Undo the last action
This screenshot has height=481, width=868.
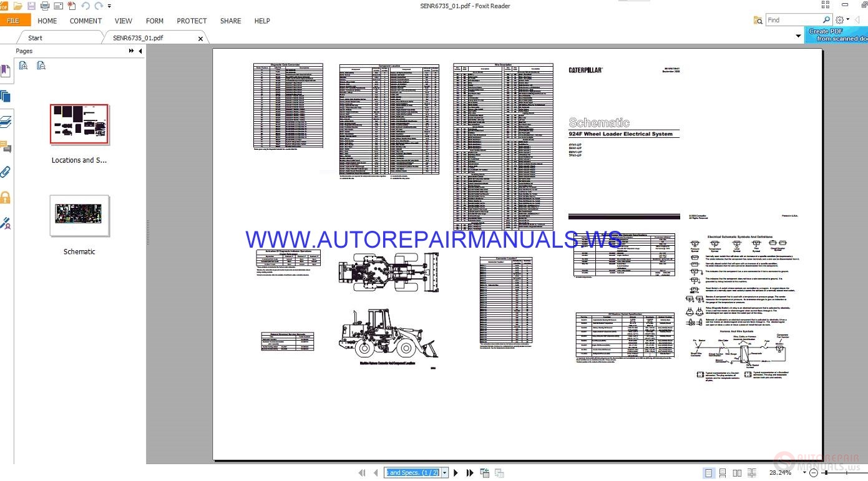[x=85, y=6]
